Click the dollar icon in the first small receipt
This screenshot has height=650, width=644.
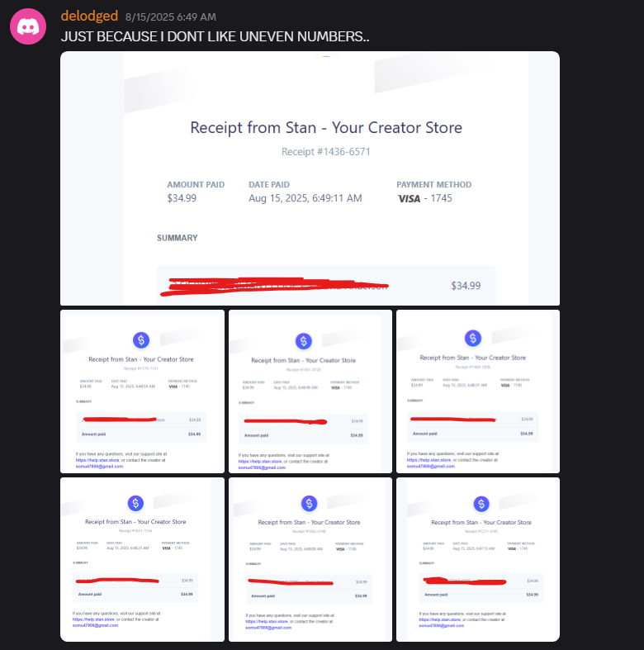click(141, 340)
